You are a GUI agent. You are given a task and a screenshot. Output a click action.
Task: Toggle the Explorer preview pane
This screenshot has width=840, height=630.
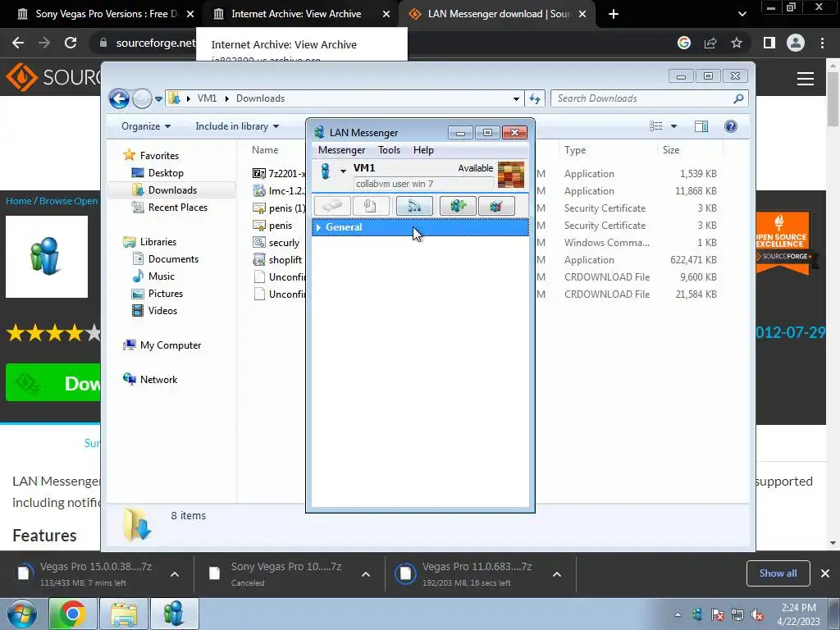point(701,126)
